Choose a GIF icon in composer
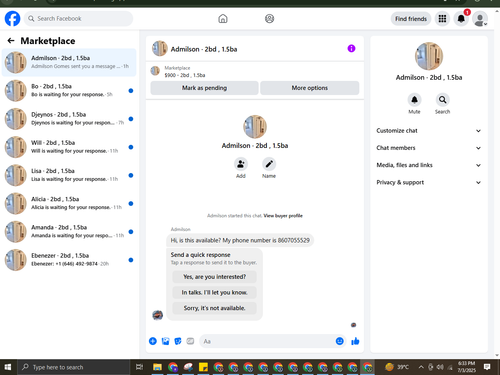 (x=190, y=341)
